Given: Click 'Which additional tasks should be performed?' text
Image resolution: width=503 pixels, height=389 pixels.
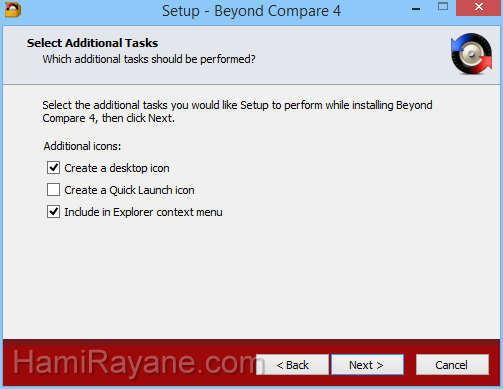Looking at the screenshot, I should 149,59.
